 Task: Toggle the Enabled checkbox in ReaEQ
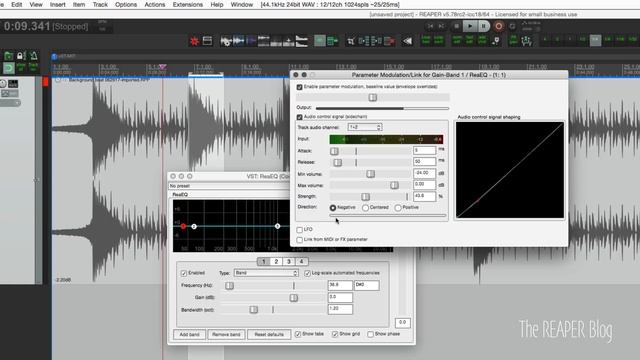coord(184,273)
